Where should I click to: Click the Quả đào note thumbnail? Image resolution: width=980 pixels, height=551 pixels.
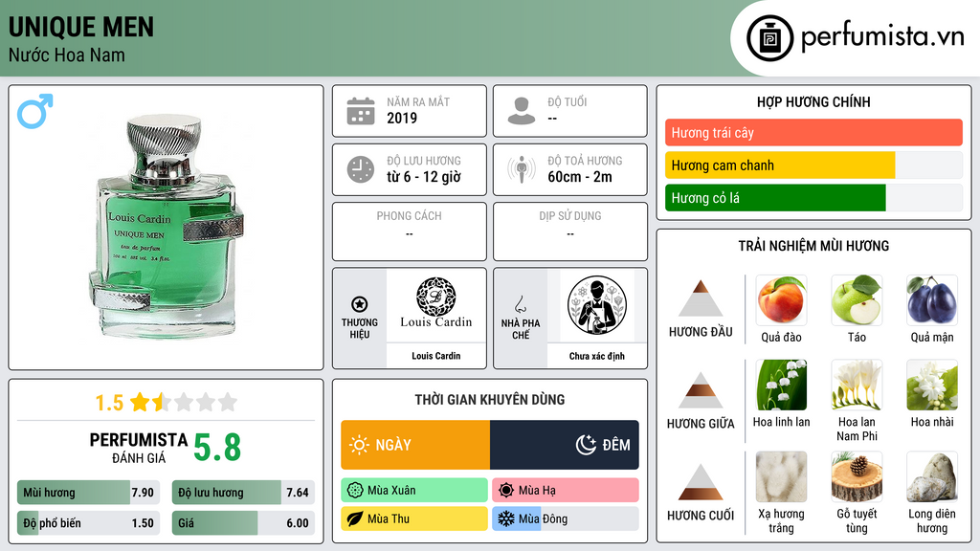781,300
